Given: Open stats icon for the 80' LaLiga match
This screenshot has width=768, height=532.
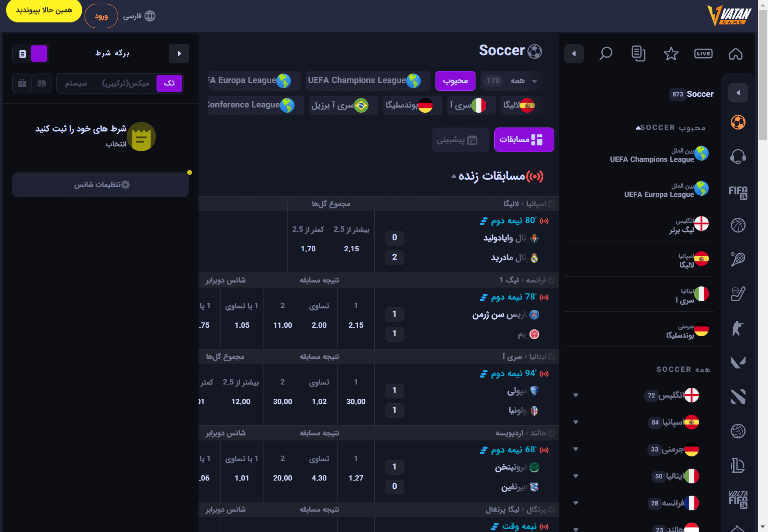Looking at the screenshot, I should coord(484,221).
